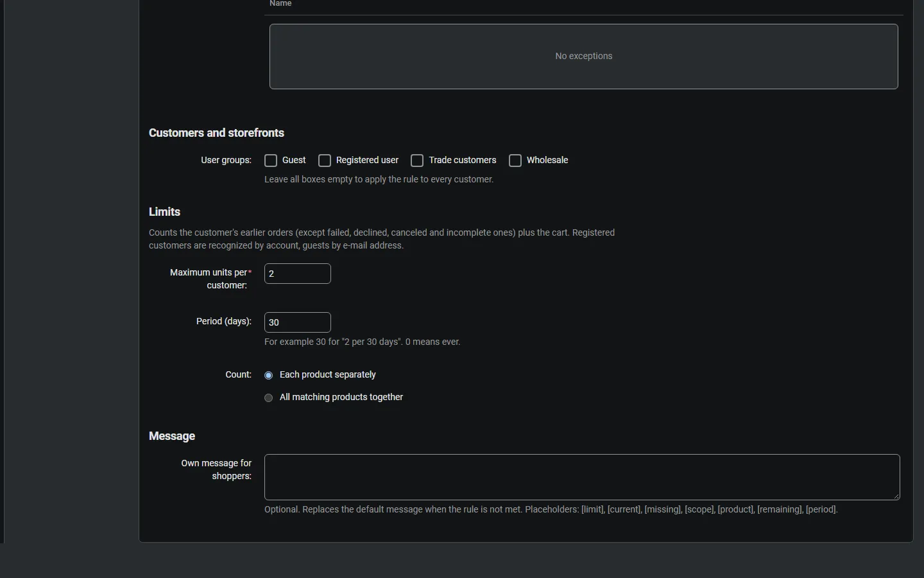Tick the Guest user group checkbox

pos(271,161)
